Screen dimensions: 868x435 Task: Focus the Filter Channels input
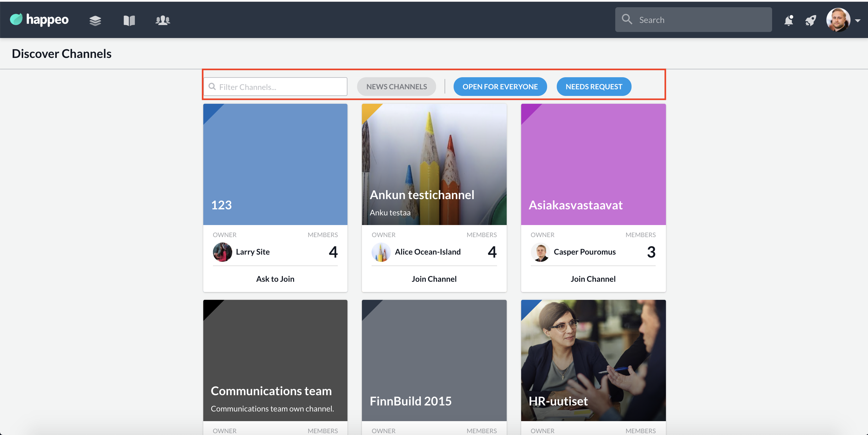[280, 87]
